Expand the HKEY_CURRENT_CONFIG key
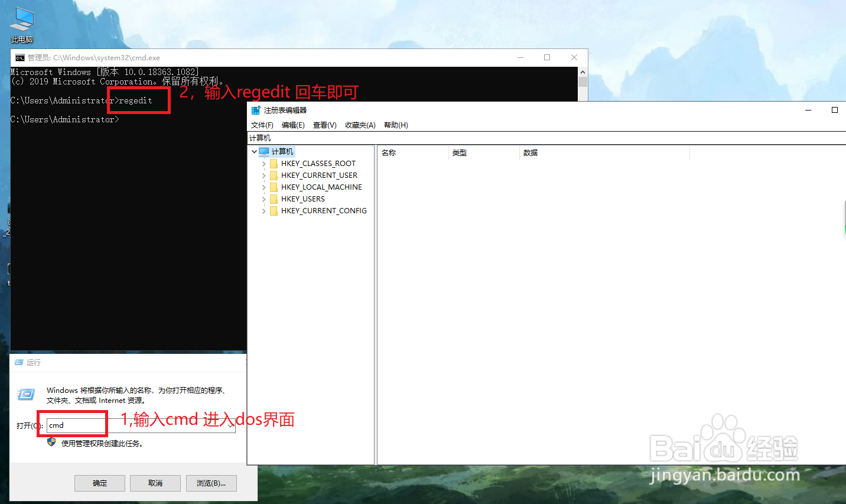Image resolution: width=846 pixels, height=504 pixels. pos(263,211)
